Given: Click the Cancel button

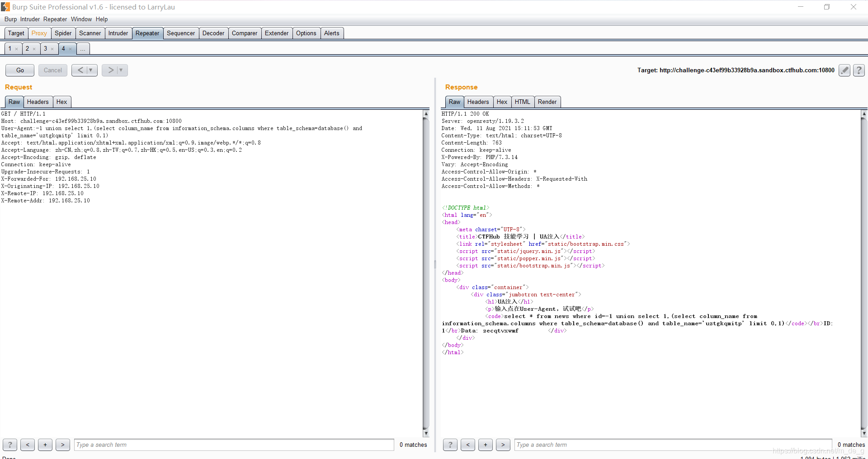Looking at the screenshot, I should [53, 70].
